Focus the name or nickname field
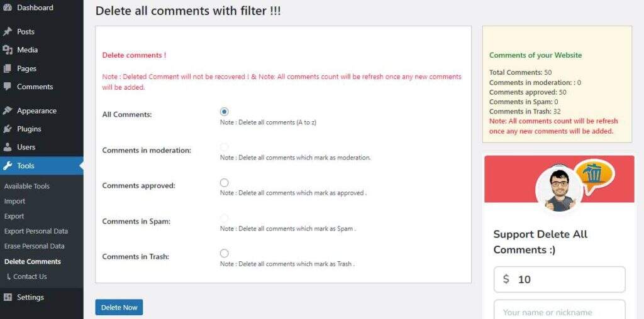 [x=560, y=311]
